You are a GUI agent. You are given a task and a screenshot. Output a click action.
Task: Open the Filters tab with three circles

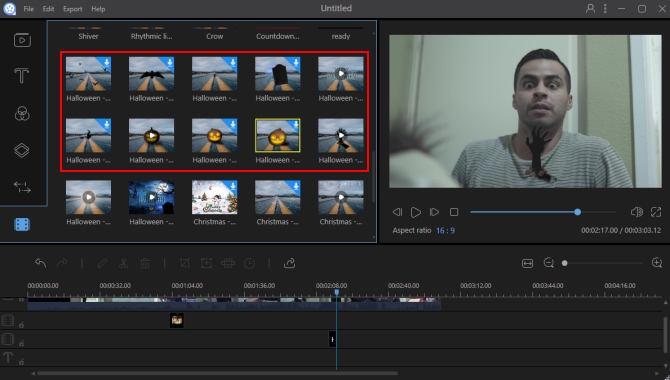pos(22,114)
